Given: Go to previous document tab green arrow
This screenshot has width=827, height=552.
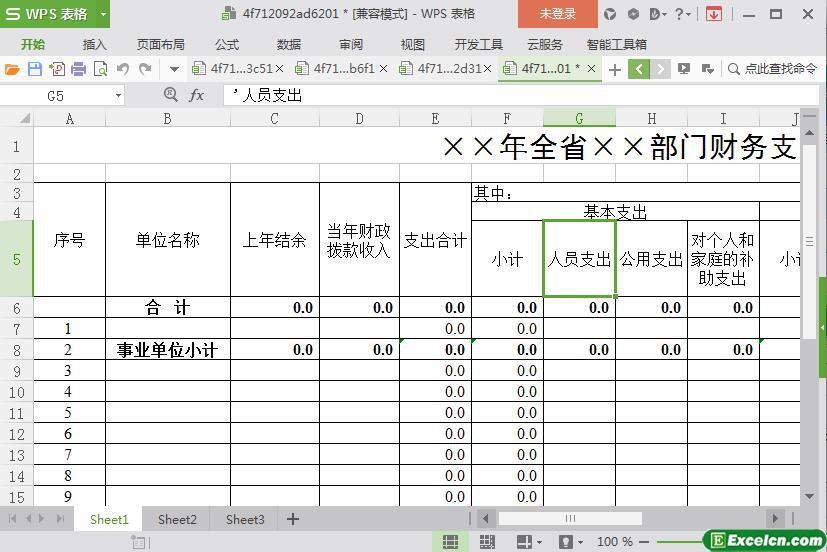Looking at the screenshot, I should (x=639, y=69).
